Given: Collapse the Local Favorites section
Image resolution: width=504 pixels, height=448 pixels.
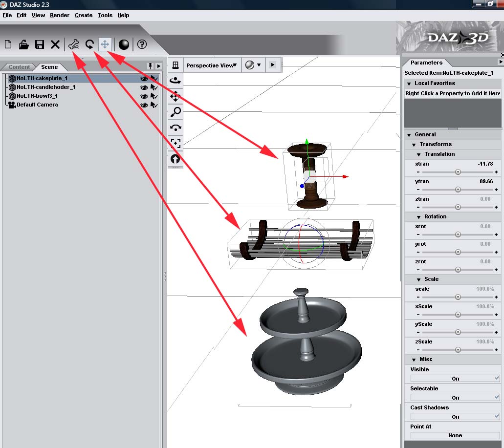Looking at the screenshot, I should tap(409, 84).
